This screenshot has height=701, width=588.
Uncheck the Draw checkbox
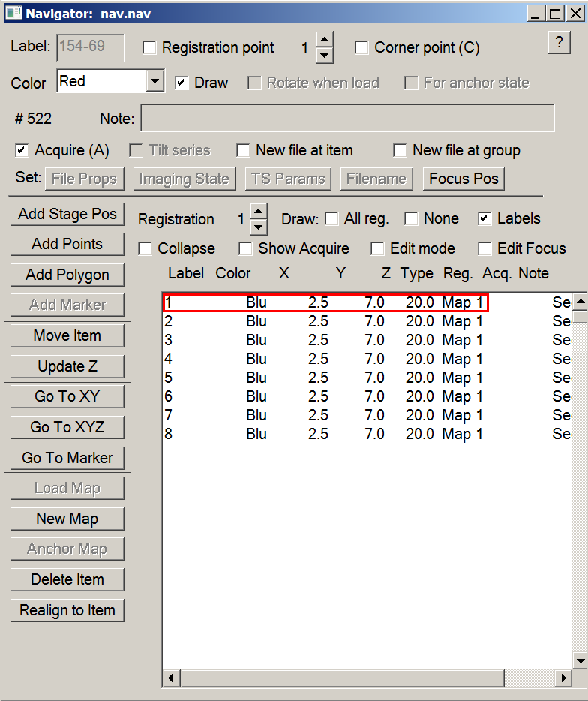pyautogui.click(x=181, y=83)
